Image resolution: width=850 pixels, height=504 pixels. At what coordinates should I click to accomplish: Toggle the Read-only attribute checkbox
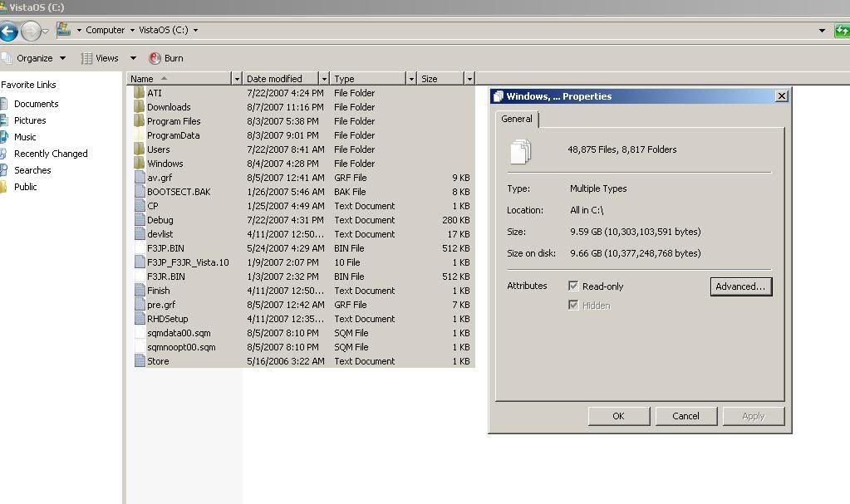573,286
